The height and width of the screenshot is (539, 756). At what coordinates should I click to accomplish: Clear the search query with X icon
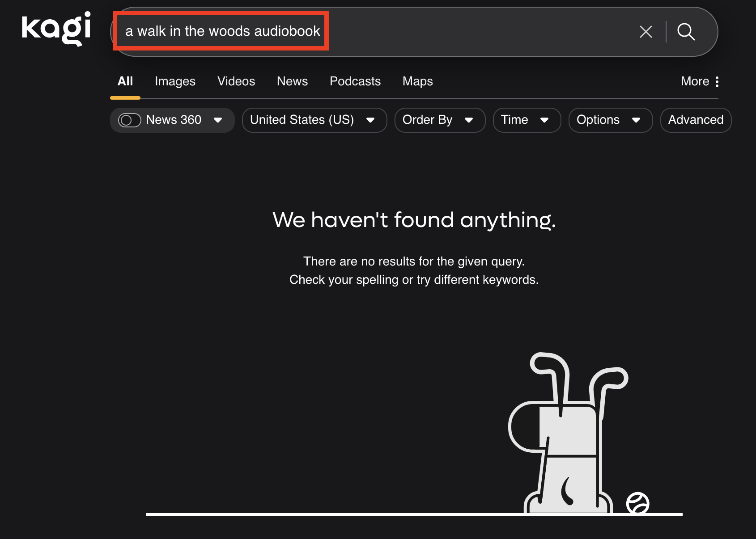pyautogui.click(x=646, y=32)
